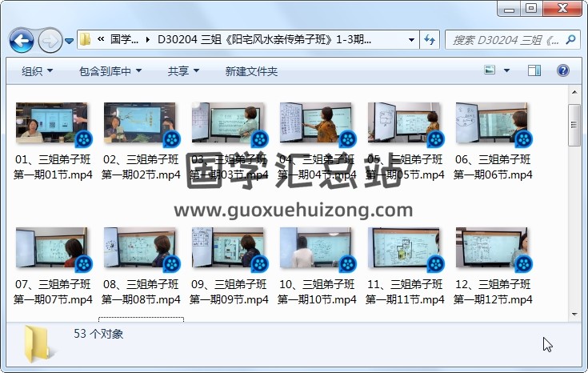Screen dimensions: 588x373
Task: Select video thumbnail 第一期08节.mp4
Action: point(139,247)
